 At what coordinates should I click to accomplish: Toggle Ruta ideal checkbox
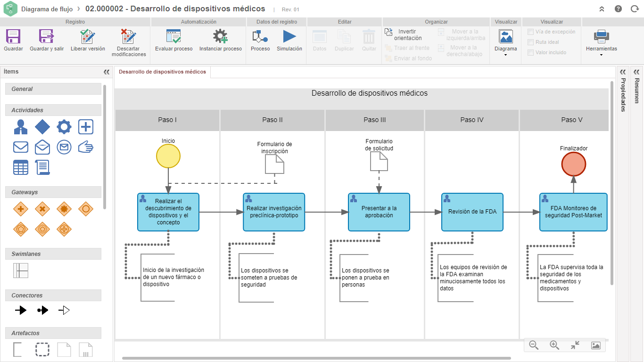[530, 42]
